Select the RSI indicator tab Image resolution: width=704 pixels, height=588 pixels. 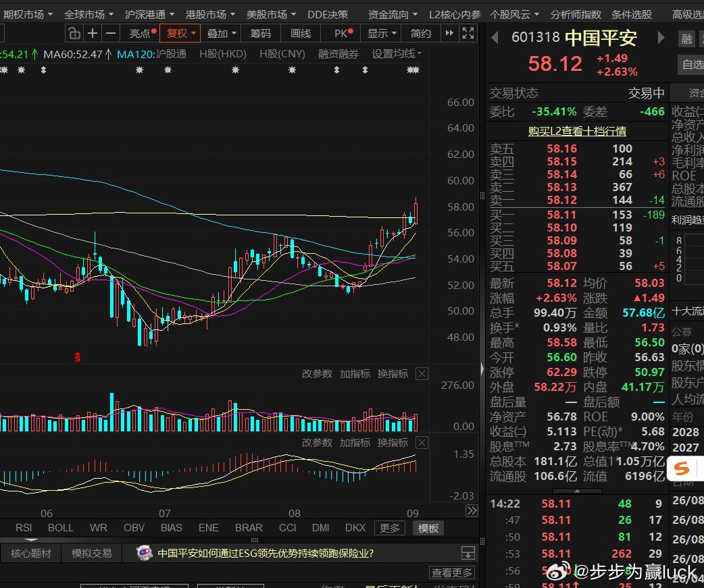click(24, 528)
